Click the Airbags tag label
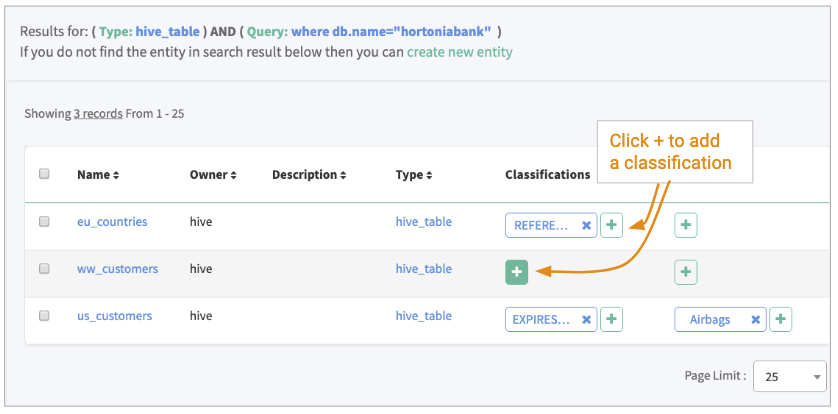Screen dimensions: 838x414 click(x=709, y=320)
